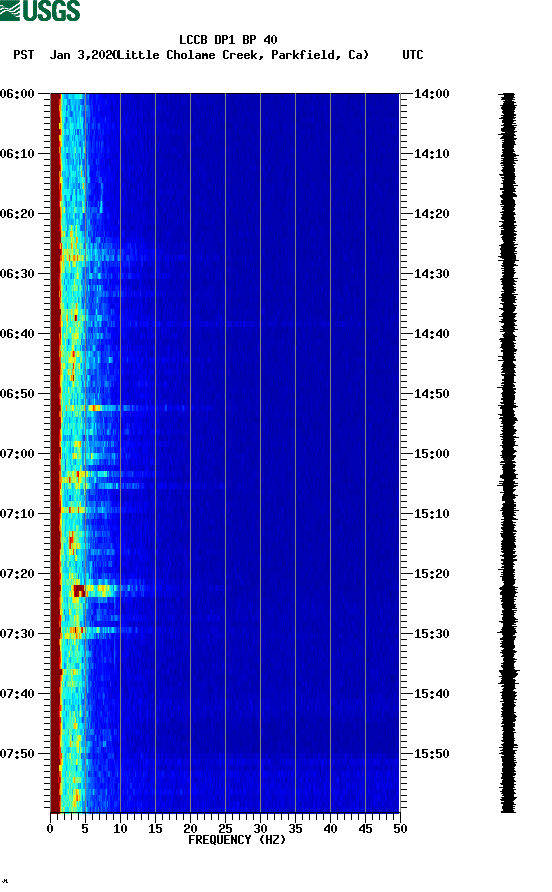The image size is (552, 892).
Task: Click the 14:10 UTC time label
Action: (x=431, y=154)
